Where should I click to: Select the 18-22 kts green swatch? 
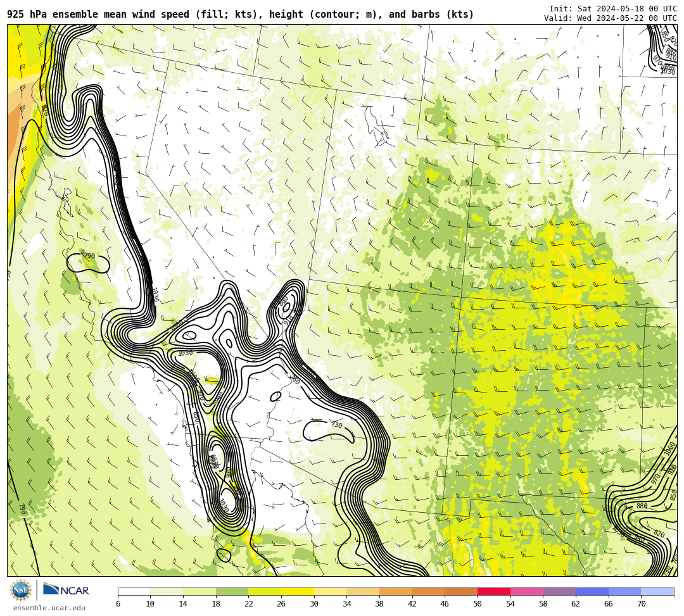232,591
